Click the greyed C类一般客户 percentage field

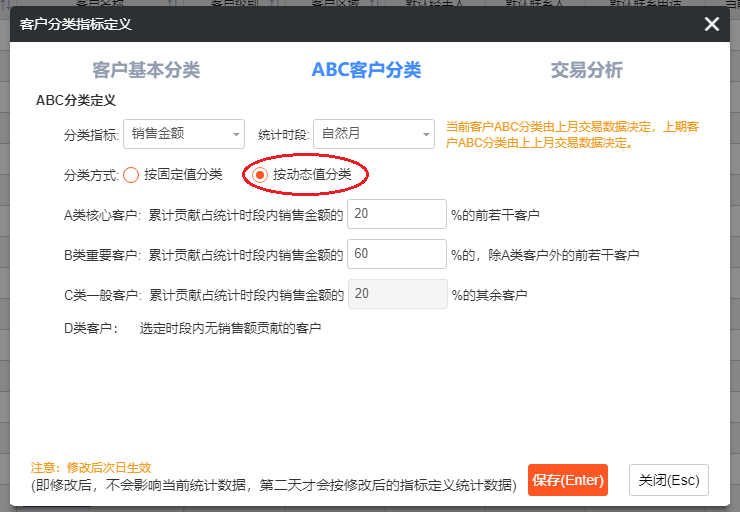pyautogui.click(x=396, y=294)
